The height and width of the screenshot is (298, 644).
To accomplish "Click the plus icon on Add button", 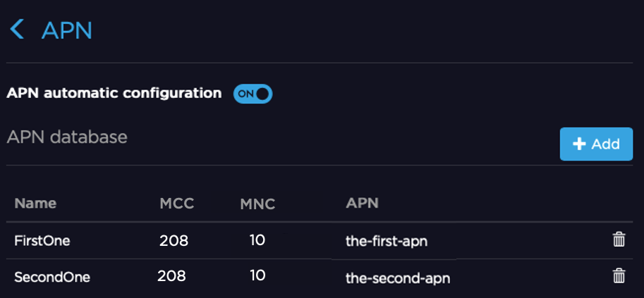I will tap(579, 144).
